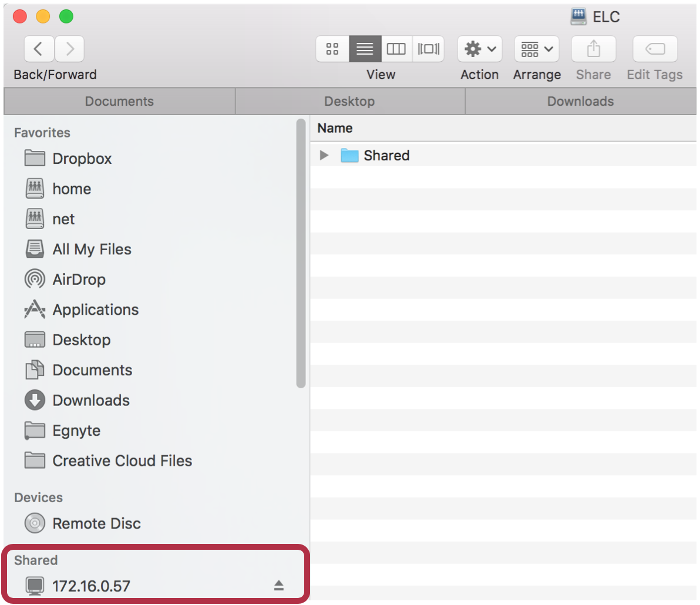This screenshot has height=605, width=700.
Task: Go back using the Back arrow button
Action: [x=39, y=49]
